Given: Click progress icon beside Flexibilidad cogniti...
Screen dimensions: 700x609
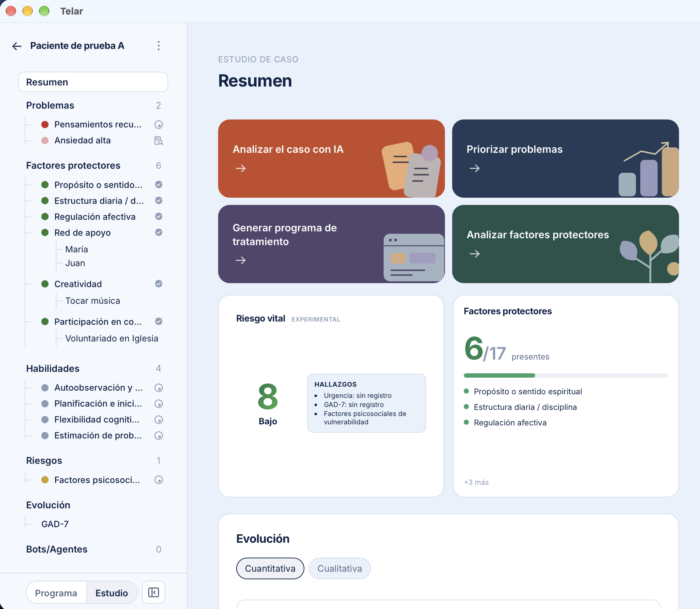Looking at the screenshot, I should 158,420.
